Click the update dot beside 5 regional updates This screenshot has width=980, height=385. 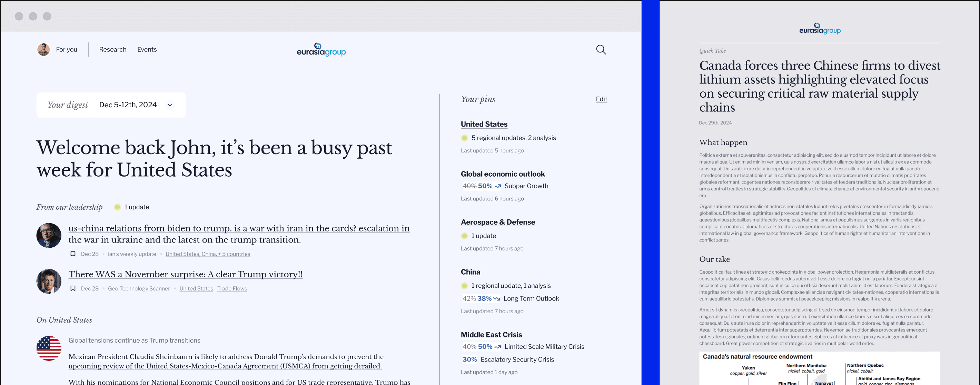(464, 138)
